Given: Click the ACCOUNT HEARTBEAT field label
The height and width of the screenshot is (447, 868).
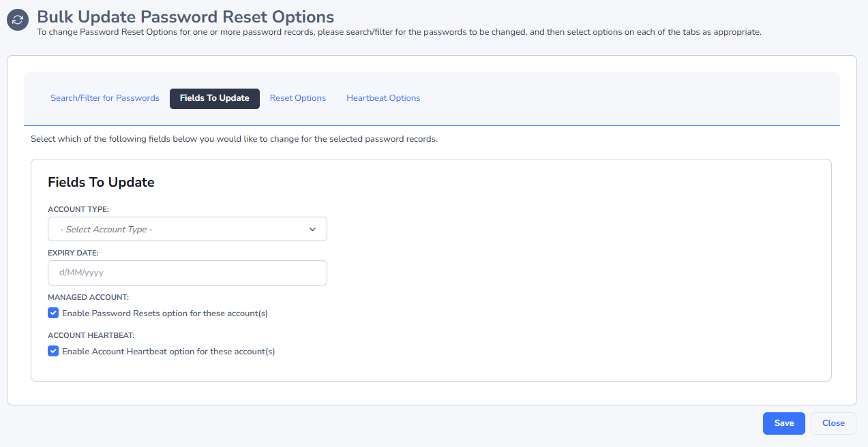Looking at the screenshot, I should (91, 335).
